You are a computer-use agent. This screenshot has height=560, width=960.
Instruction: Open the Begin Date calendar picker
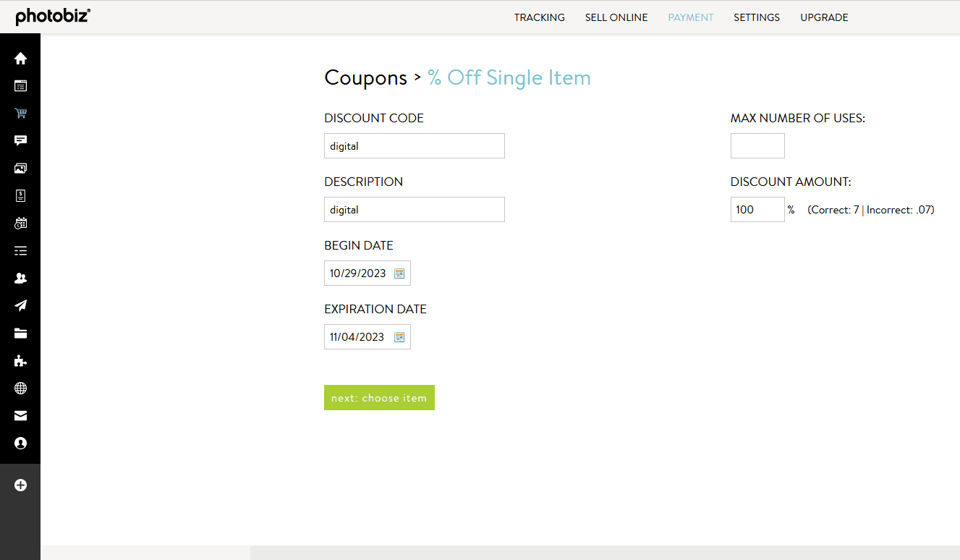pyautogui.click(x=399, y=273)
